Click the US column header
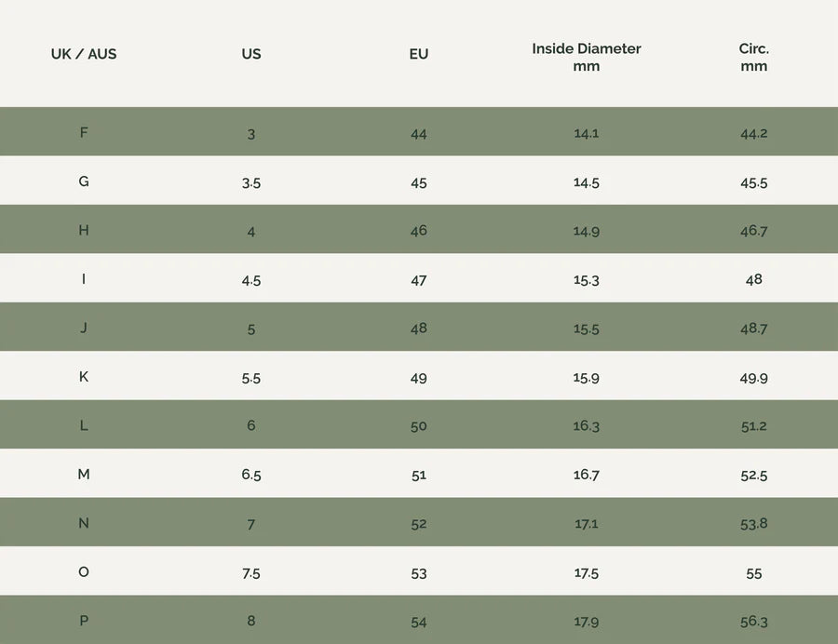This screenshot has width=838, height=644. [251, 54]
